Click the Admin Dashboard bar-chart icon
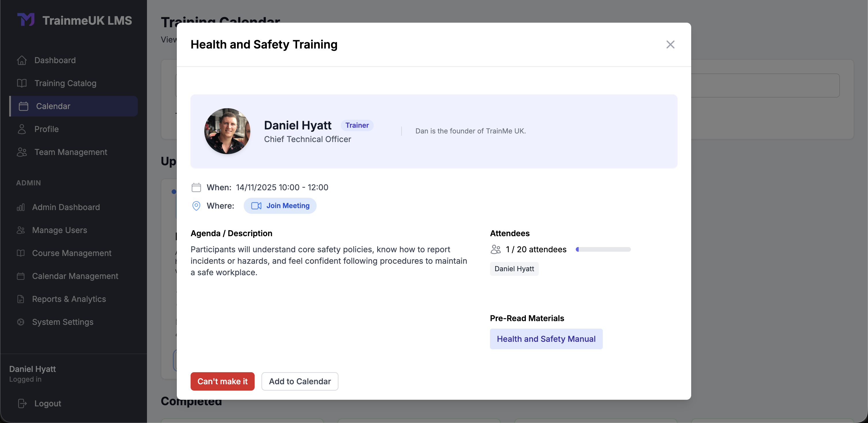 click(21, 207)
